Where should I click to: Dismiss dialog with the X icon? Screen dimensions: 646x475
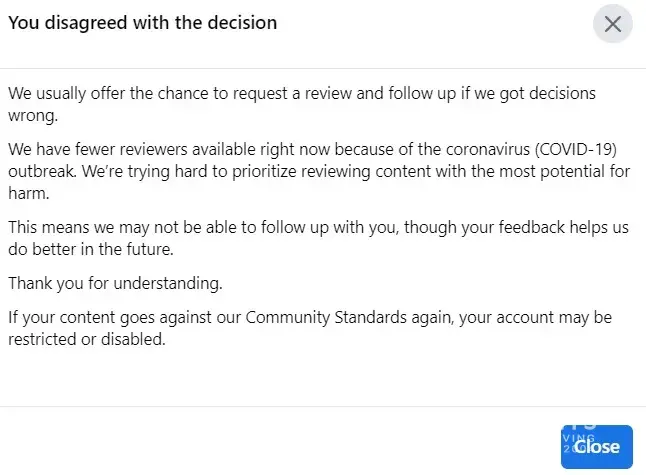click(x=612, y=24)
